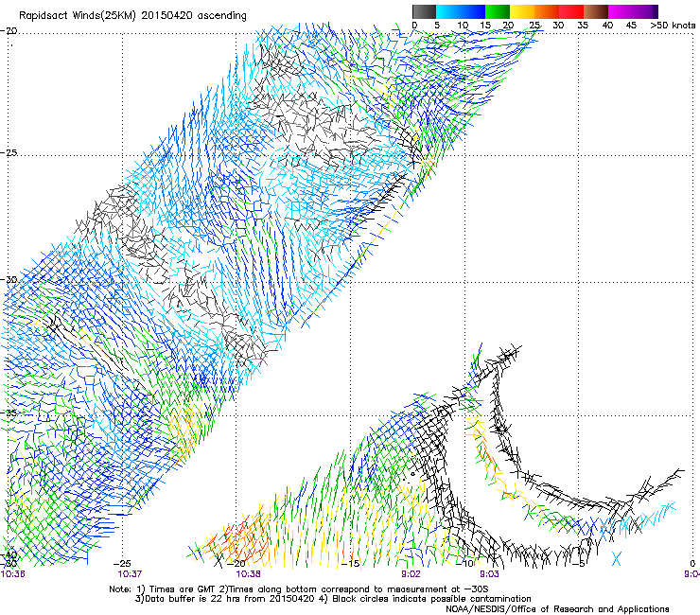Click the title text 'Rapidsact Winds(25KM) 20150420 ascending'
This screenshot has height=615, width=700.
point(132,16)
